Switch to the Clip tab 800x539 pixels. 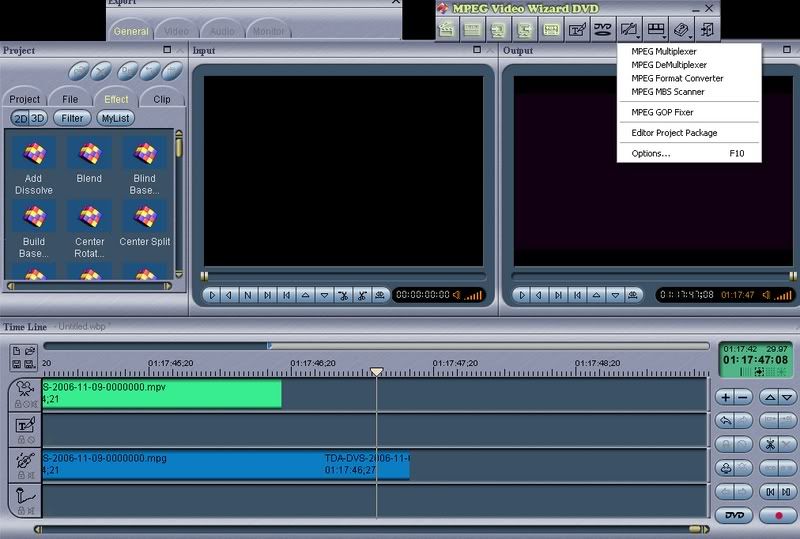pos(162,99)
